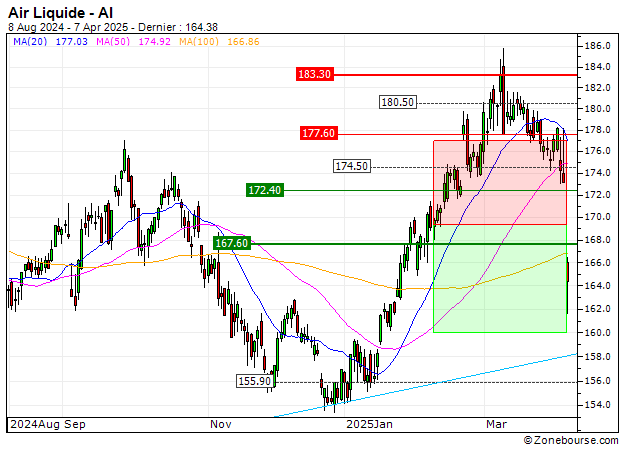Click the Air Liquide - AI chart title

(66, 12)
